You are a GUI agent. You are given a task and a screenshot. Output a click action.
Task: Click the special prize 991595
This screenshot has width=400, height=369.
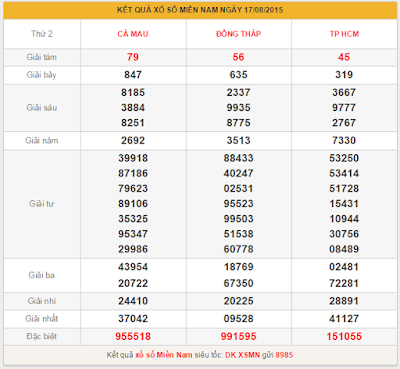pos(238,336)
